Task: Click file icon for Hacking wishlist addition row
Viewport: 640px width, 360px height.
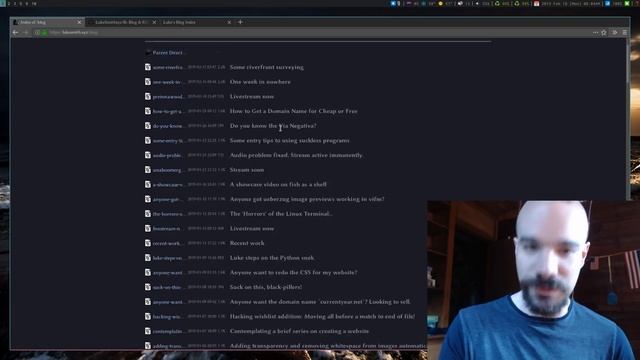Action: click(x=148, y=316)
